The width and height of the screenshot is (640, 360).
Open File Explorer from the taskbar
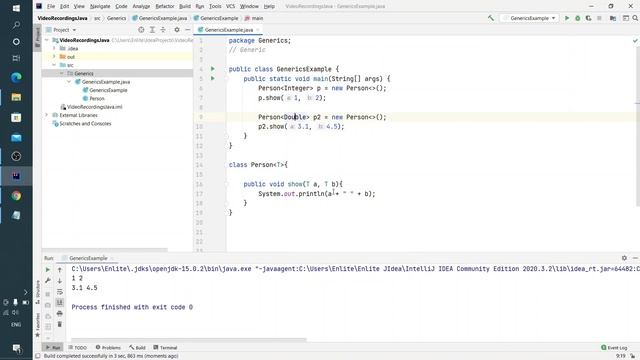16,97
